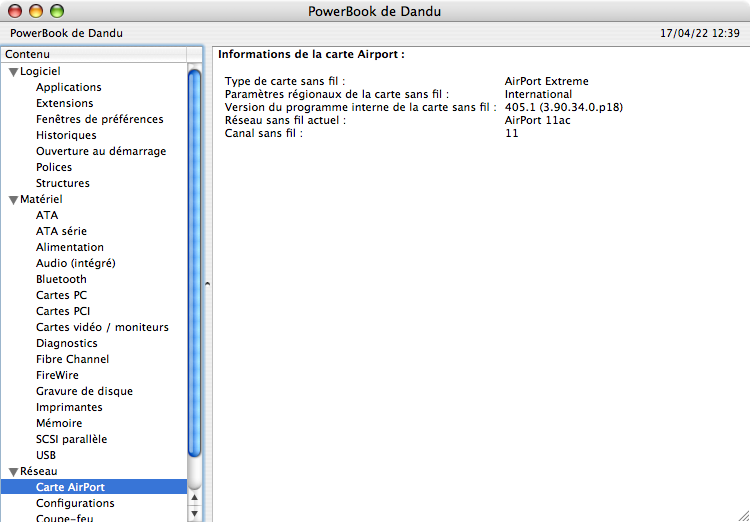Select the highlighted Carte AirPort row

click(x=94, y=487)
